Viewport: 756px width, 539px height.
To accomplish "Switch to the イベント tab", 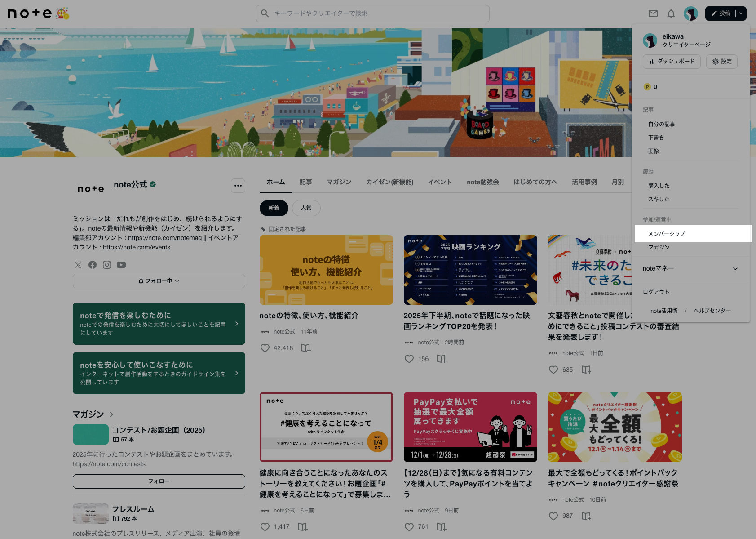I will [440, 182].
